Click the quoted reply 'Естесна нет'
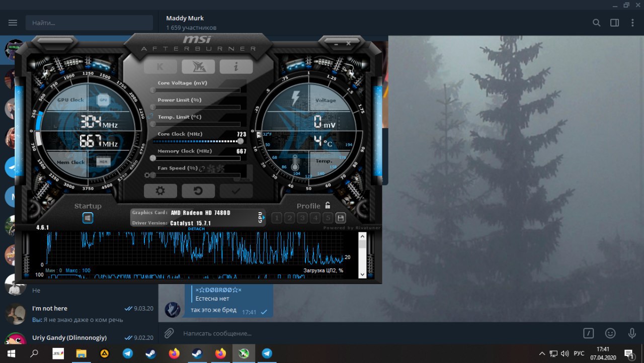The image size is (644, 363). pyautogui.click(x=219, y=295)
